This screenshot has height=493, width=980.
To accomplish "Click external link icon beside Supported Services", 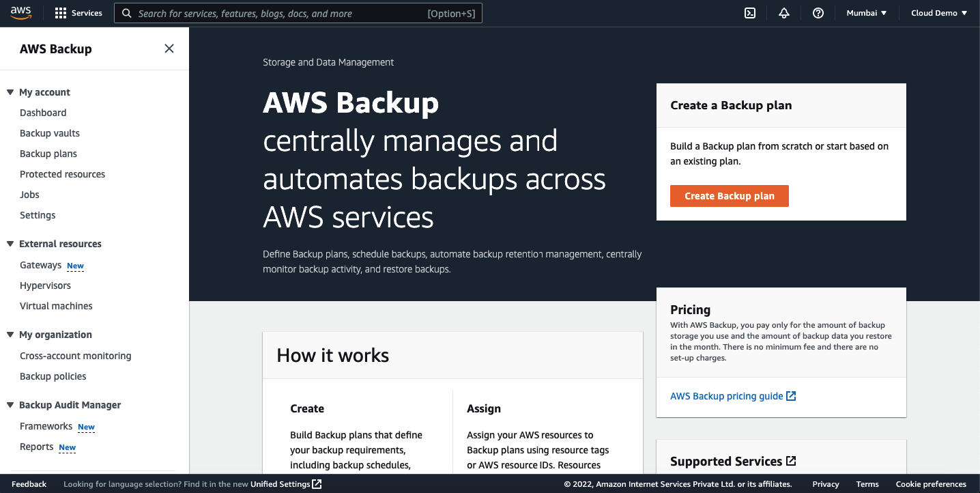I will (x=791, y=461).
